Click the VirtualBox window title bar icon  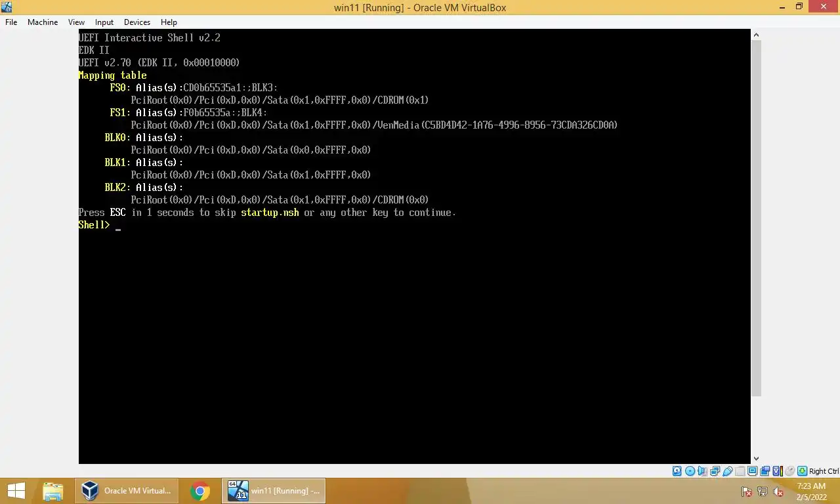7,7
